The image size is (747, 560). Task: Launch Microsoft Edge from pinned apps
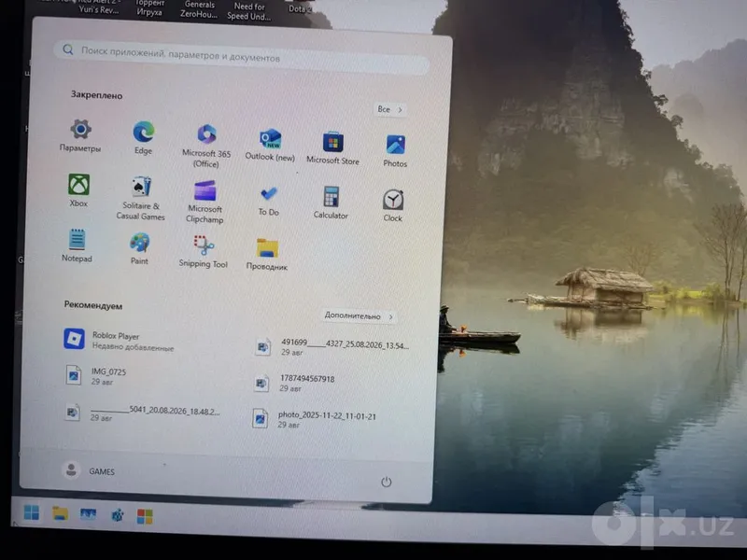point(144,138)
